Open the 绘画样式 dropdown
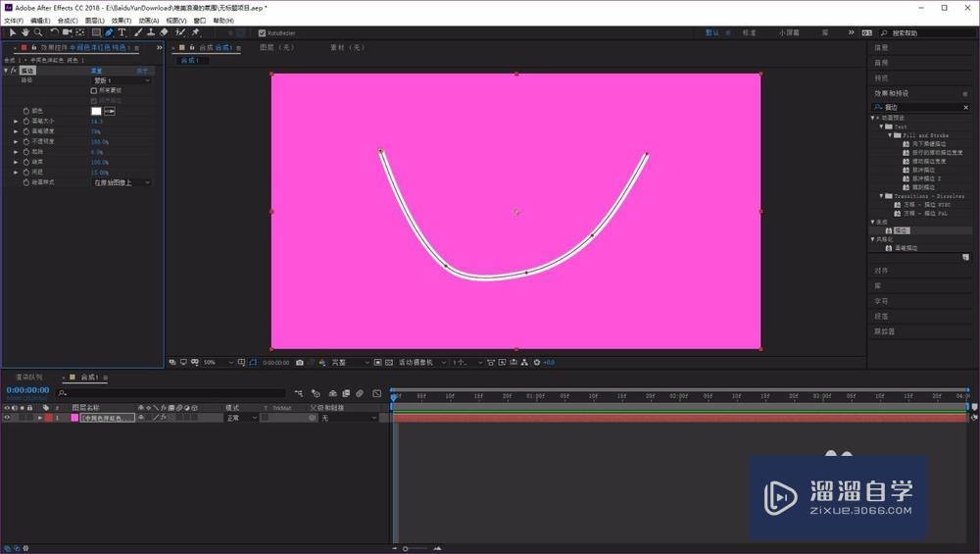 [122, 182]
